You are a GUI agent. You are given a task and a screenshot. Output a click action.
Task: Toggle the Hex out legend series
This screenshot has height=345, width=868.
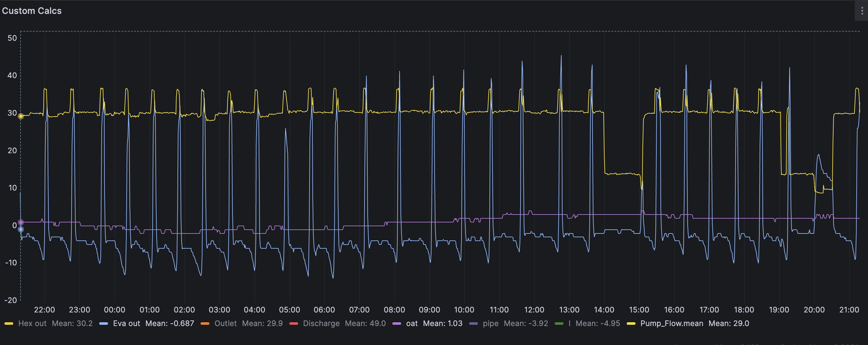click(x=32, y=324)
